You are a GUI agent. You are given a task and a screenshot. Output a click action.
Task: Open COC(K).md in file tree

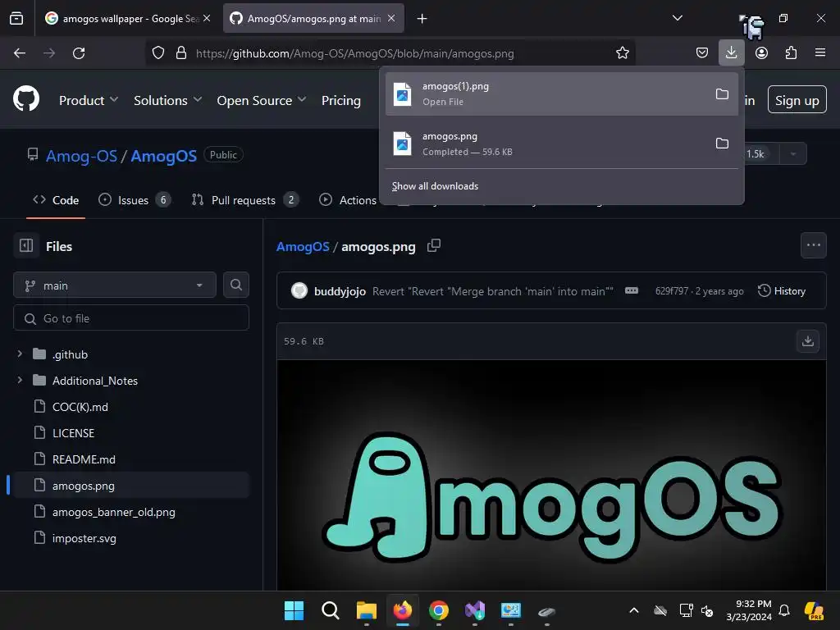point(80,407)
